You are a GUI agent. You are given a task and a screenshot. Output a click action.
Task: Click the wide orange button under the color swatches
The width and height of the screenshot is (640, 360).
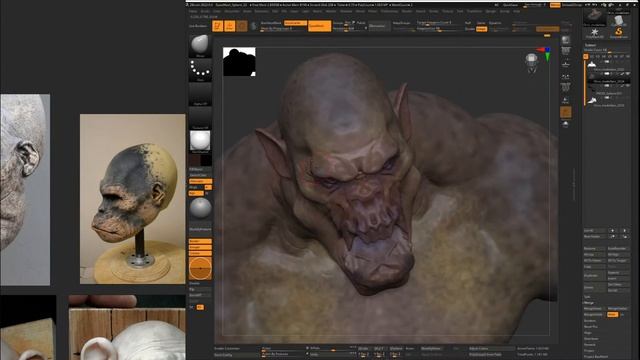pyautogui.click(x=200, y=181)
